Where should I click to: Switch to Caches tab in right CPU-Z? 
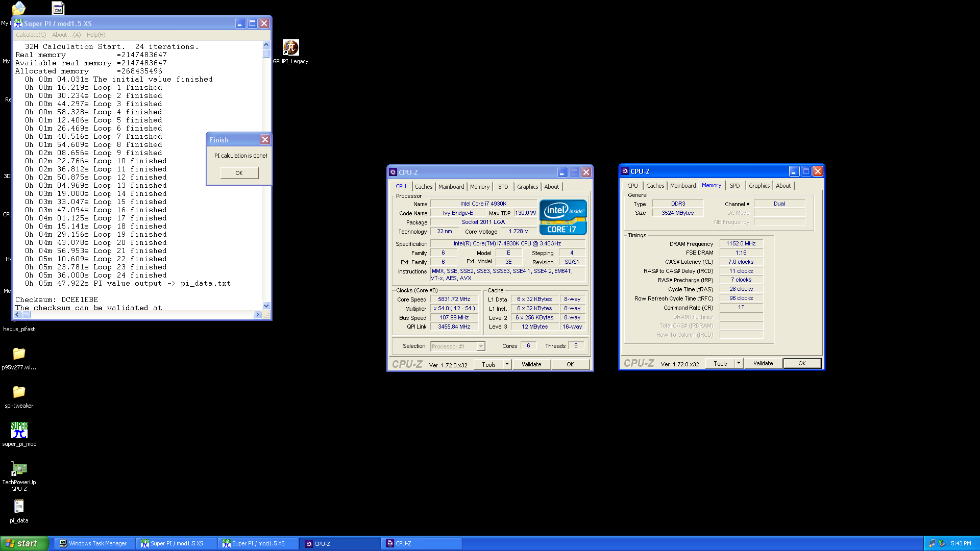point(655,186)
